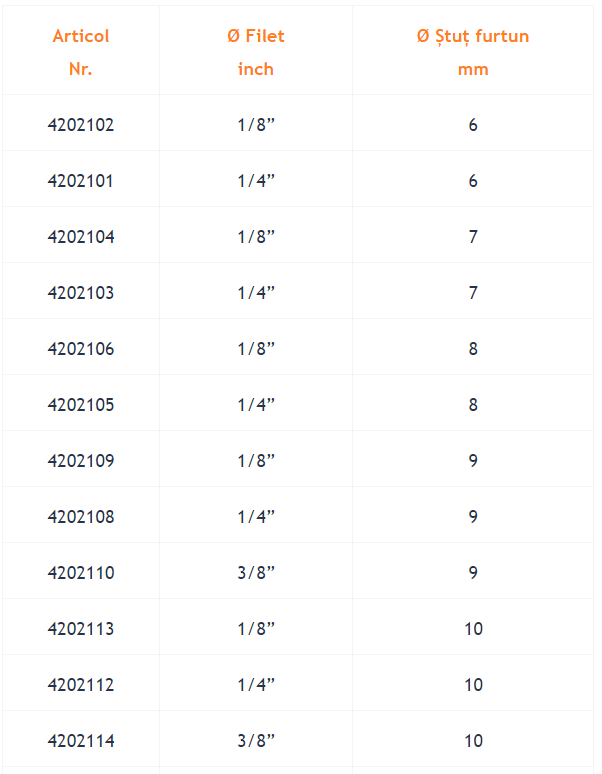This screenshot has width=602, height=774.
Task: Select article number 4202105
Action: click(81, 405)
